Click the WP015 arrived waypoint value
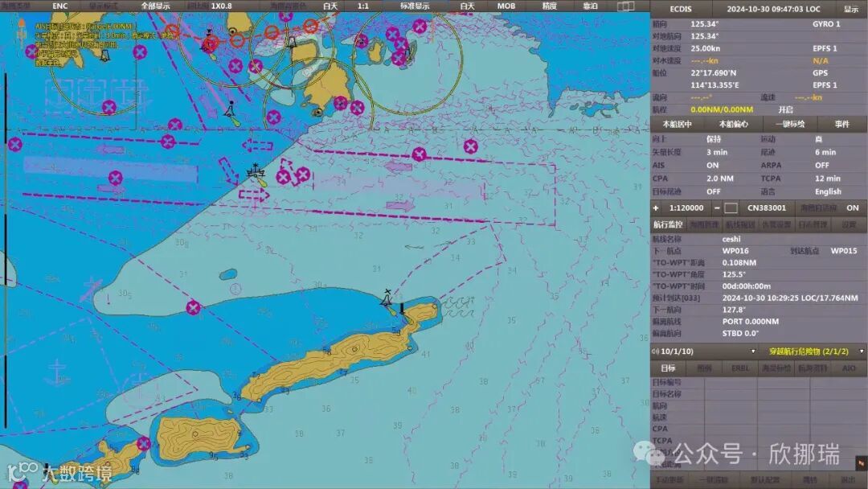This screenshot has width=868, height=489. click(844, 251)
